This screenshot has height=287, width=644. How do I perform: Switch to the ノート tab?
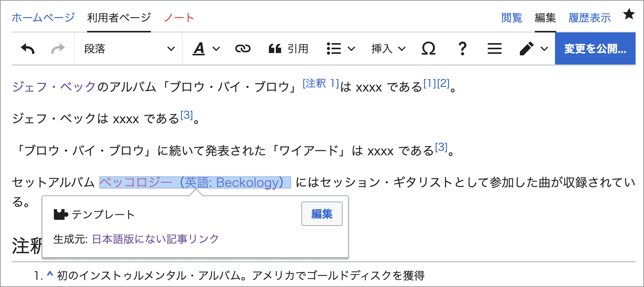179,18
